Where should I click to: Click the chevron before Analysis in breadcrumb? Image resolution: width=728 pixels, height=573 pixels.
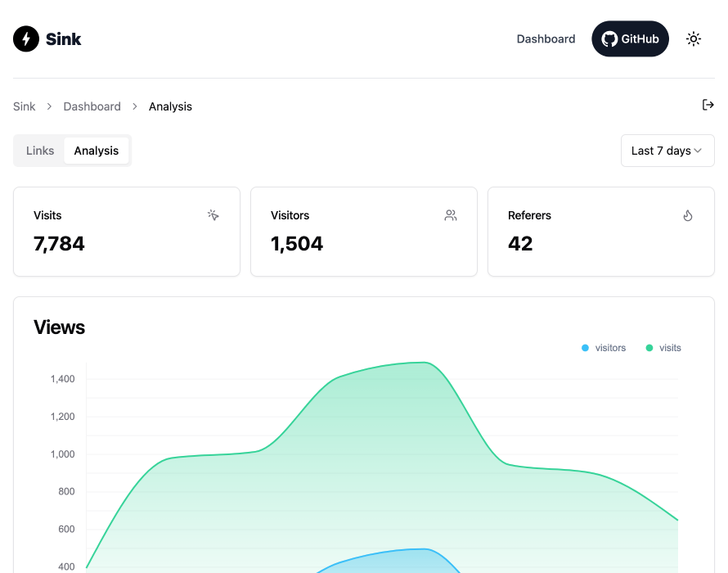[x=135, y=106]
